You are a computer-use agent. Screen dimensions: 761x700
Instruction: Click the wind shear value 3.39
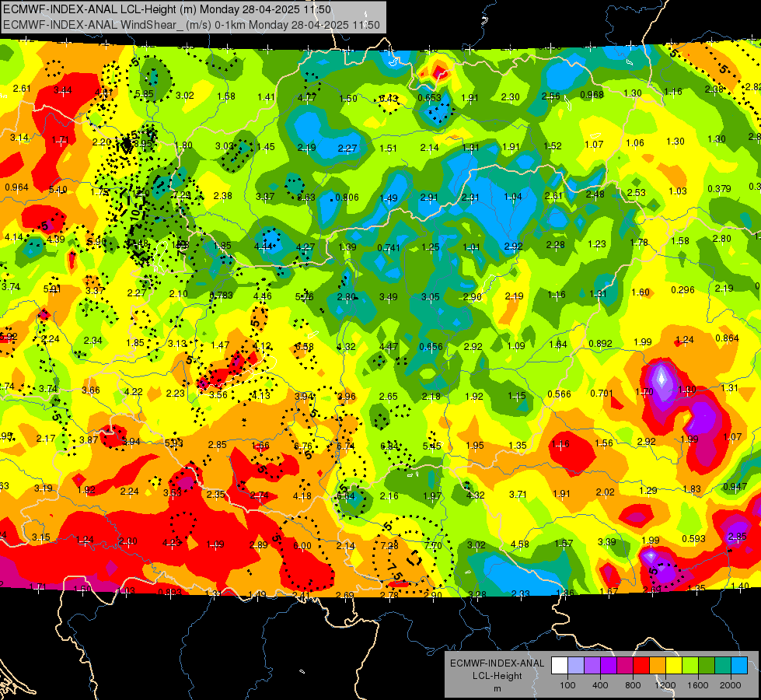(x=606, y=541)
